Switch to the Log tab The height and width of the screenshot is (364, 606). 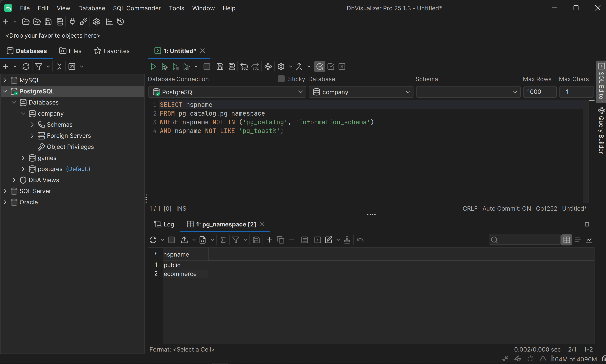tap(164, 224)
